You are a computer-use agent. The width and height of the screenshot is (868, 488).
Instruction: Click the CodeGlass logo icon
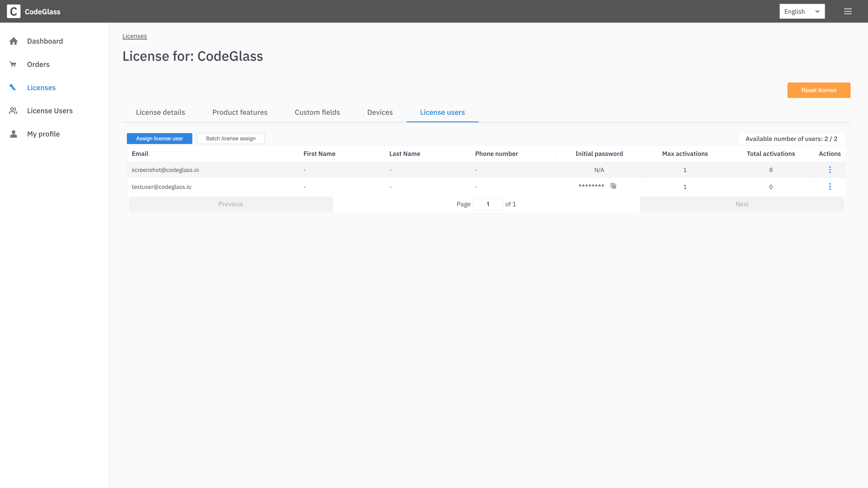pos(14,12)
